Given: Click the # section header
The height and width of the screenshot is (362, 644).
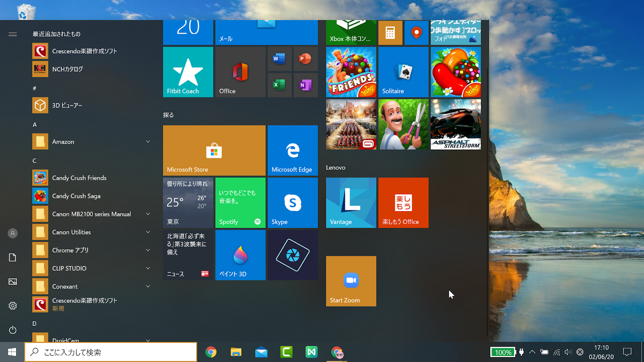Looking at the screenshot, I should click(x=35, y=88).
